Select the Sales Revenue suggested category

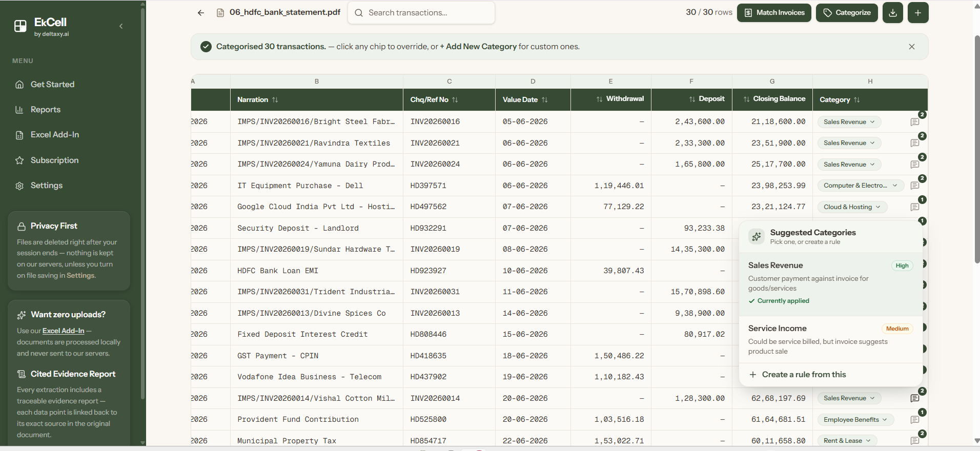830,283
